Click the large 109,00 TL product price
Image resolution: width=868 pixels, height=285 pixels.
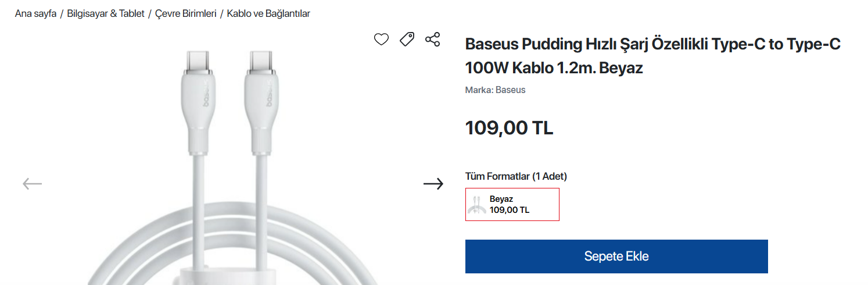[509, 127]
